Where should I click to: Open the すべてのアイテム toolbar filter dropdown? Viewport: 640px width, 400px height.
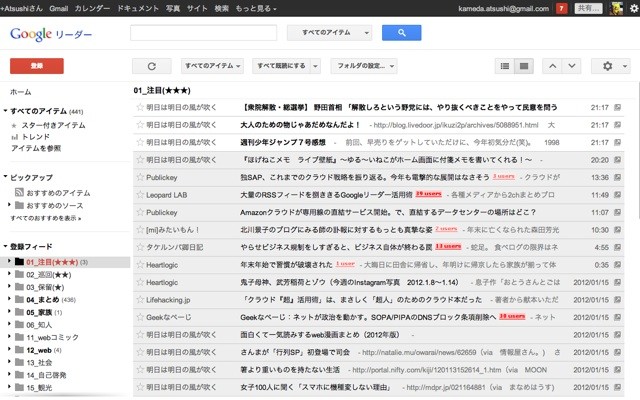pyautogui.click(x=212, y=66)
